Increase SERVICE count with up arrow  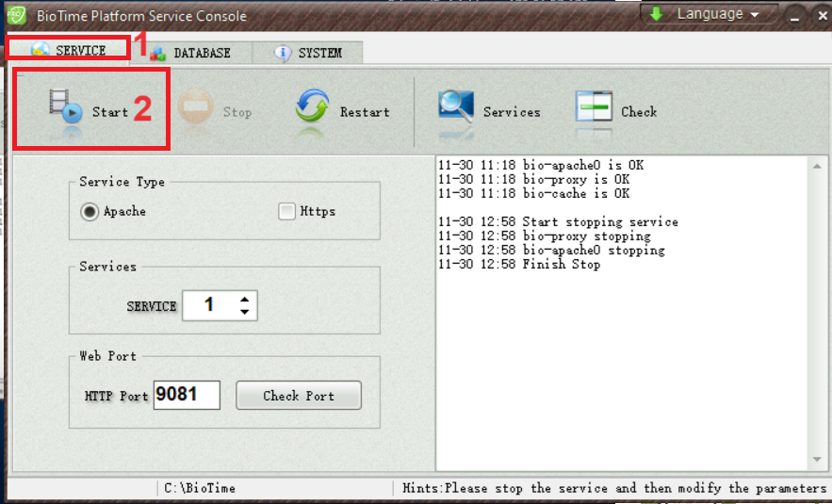[x=245, y=299]
